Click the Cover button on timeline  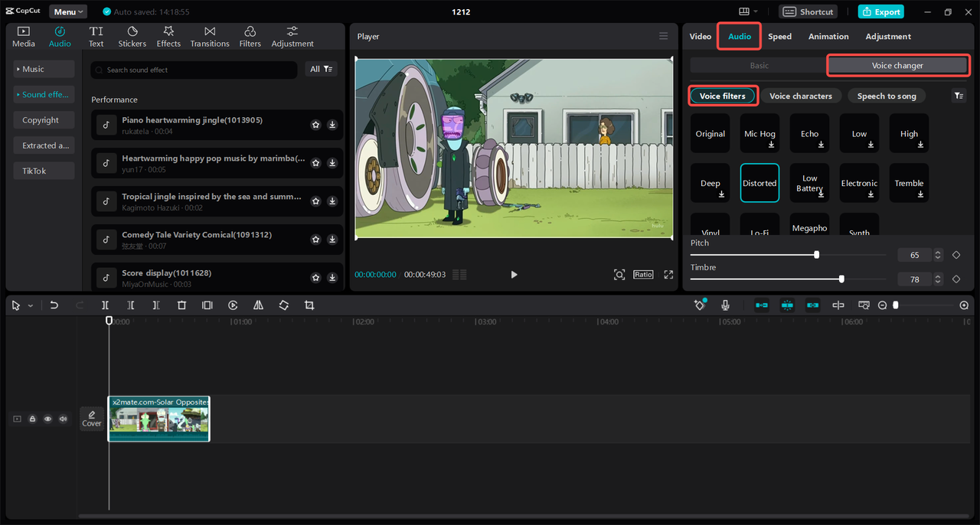point(92,419)
